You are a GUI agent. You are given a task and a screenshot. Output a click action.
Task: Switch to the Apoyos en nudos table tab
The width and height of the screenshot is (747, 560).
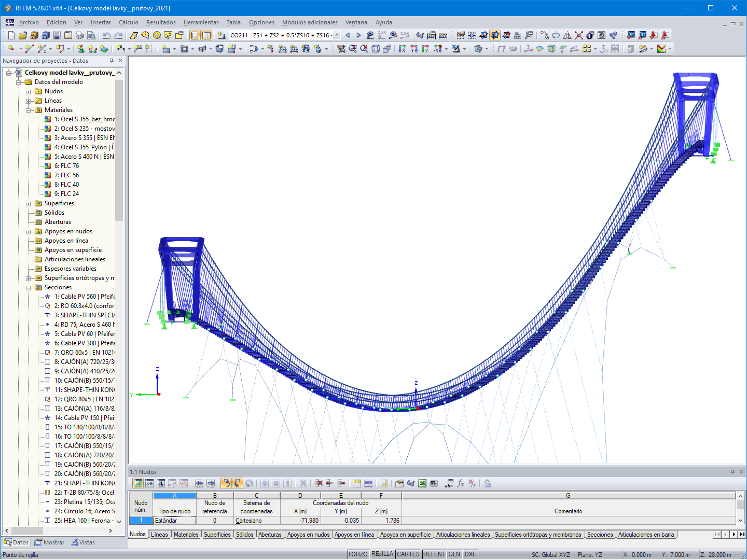pyautogui.click(x=309, y=534)
